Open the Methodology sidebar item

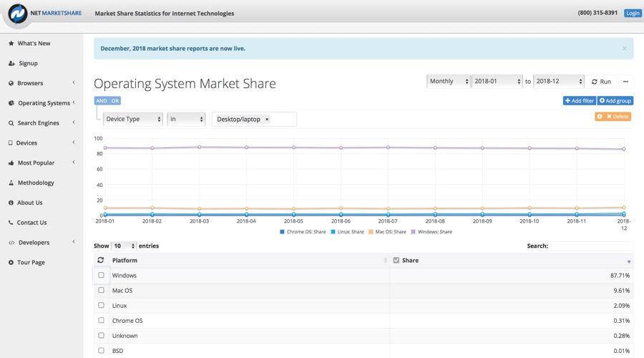(36, 183)
